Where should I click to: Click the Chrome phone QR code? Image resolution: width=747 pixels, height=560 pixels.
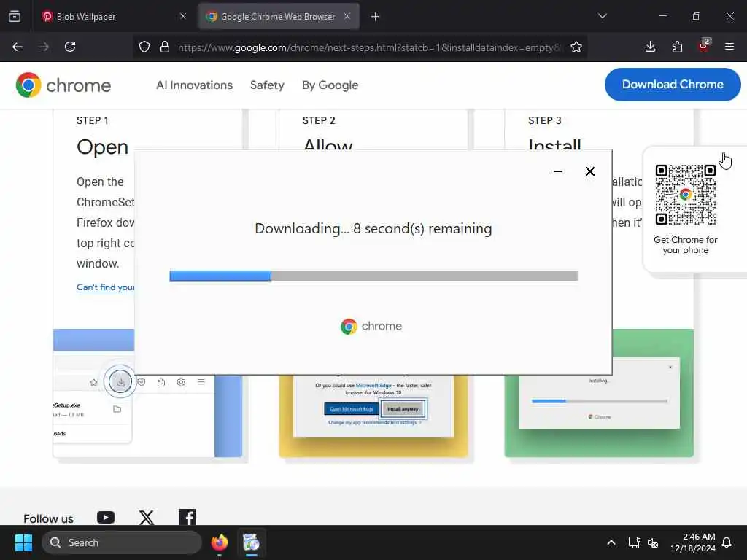tap(686, 194)
